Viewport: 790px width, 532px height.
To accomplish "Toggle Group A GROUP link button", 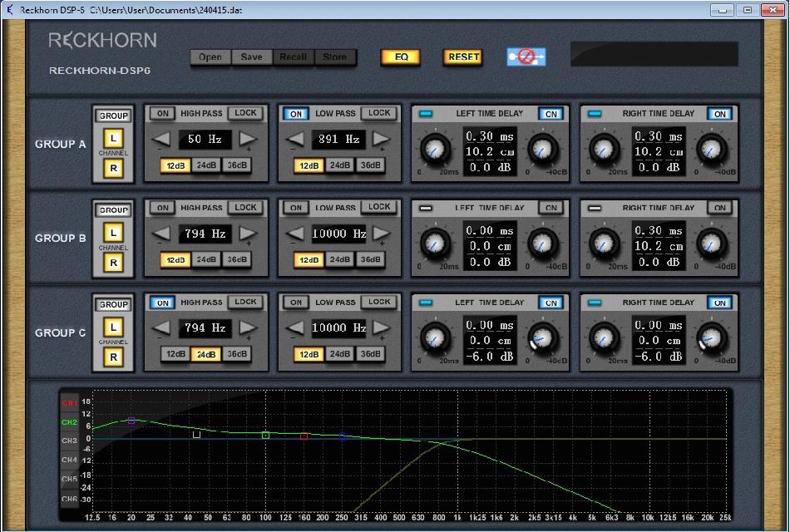I will click(x=113, y=116).
